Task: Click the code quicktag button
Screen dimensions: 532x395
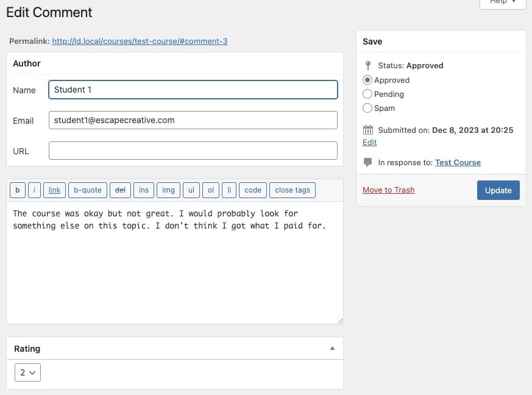Action: coord(253,190)
